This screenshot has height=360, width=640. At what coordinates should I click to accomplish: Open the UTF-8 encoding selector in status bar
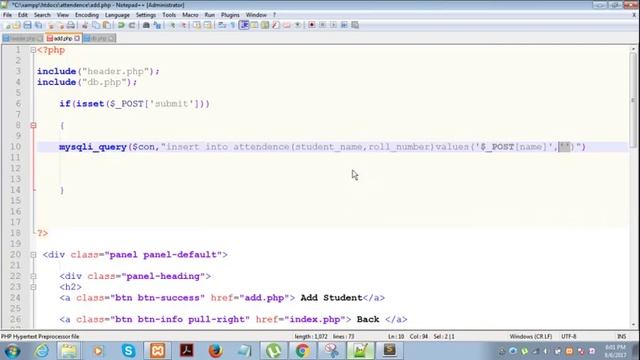click(x=569, y=336)
